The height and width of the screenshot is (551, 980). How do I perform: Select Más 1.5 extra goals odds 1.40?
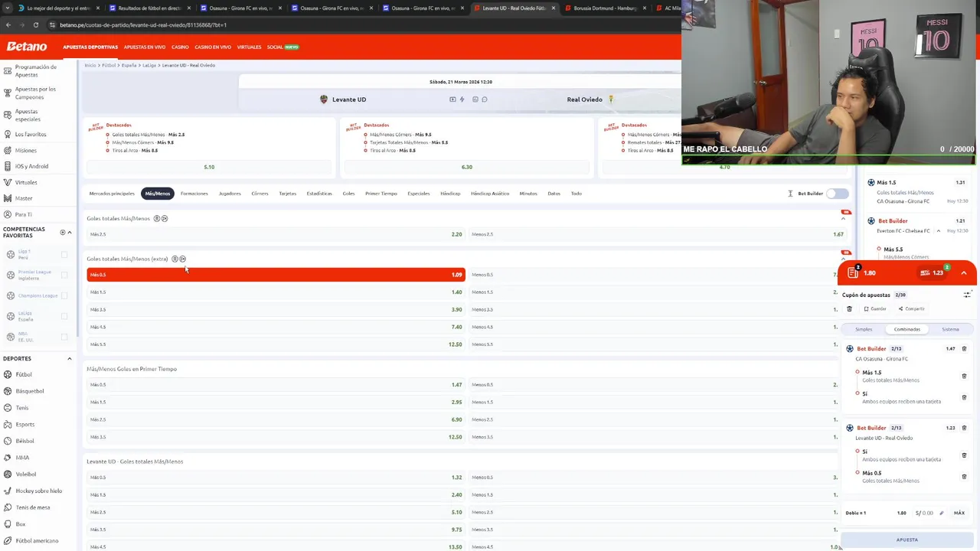click(276, 292)
